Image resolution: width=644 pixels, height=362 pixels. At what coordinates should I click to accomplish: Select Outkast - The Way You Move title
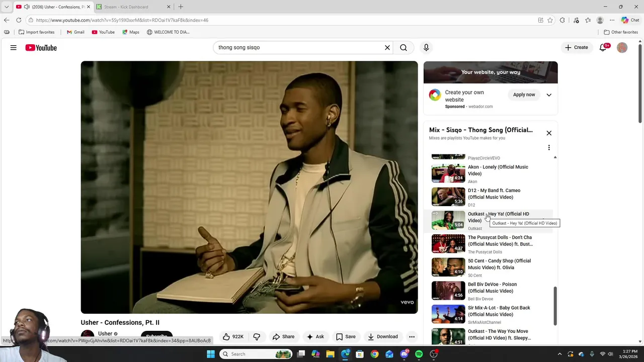pyautogui.click(x=499, y=334)
